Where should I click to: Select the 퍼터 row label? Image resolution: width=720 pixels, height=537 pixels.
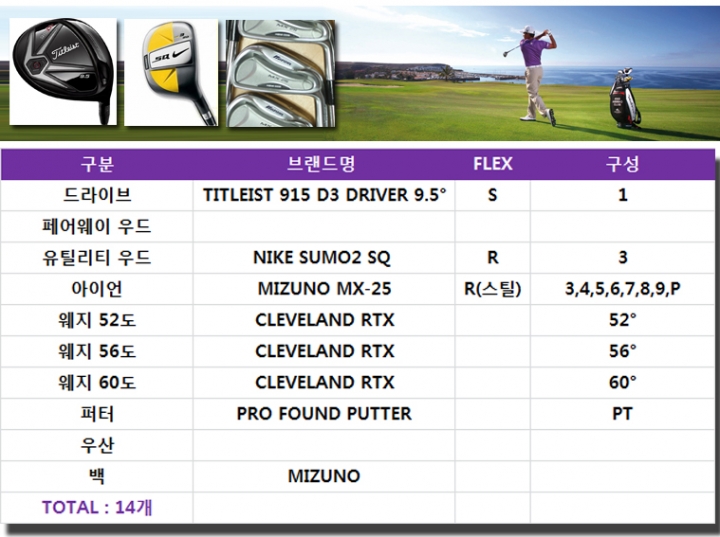[x=97, y=414]
